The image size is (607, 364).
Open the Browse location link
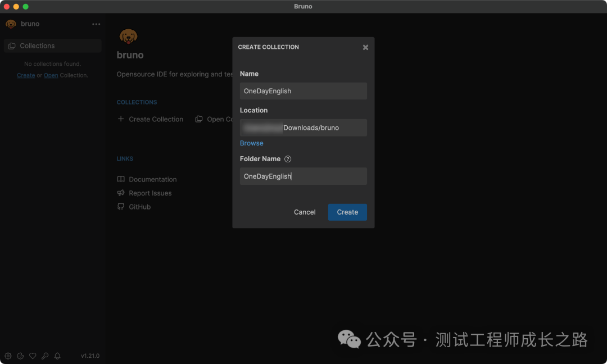251,143
